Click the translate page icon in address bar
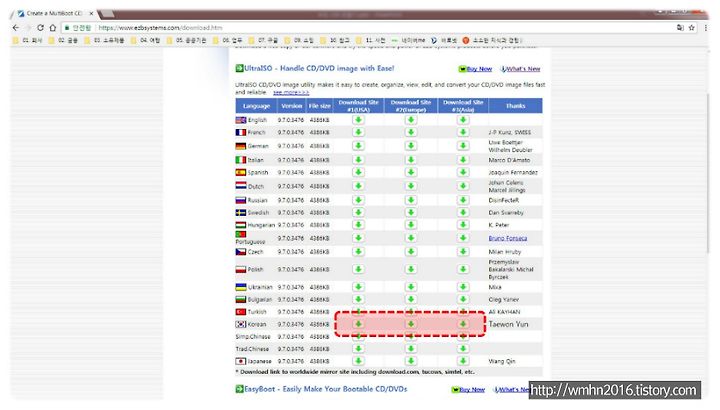The height and width of the screenshot is (410, 720). (680, 28)
